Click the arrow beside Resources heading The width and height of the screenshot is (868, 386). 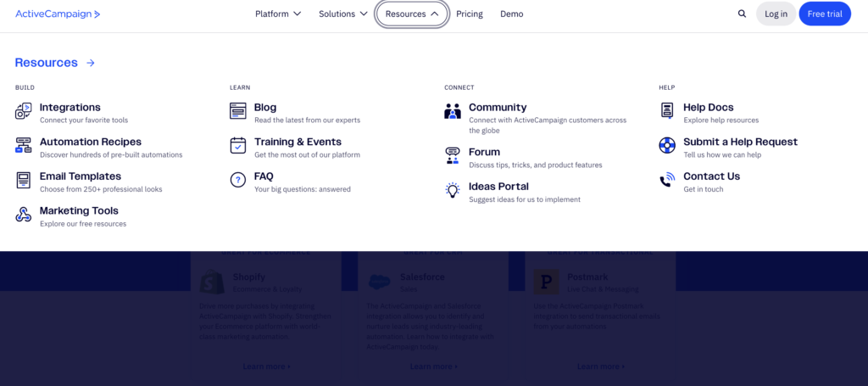point(91,63)
